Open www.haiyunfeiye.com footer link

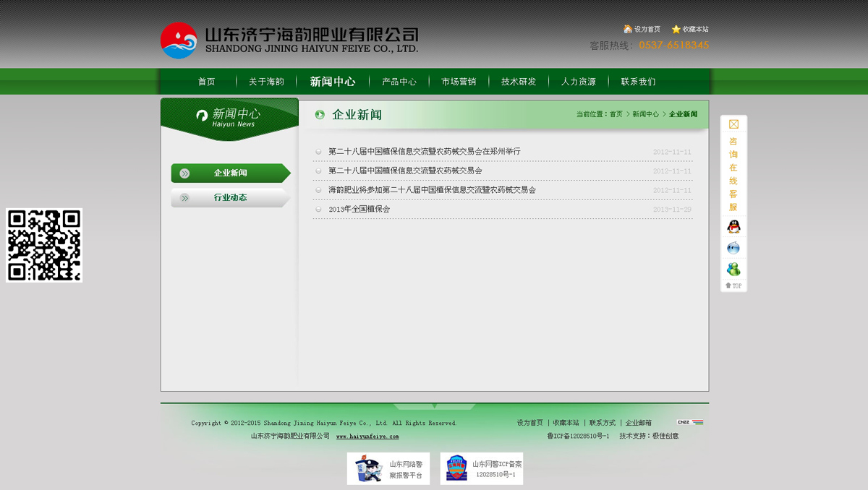[x=367, y=437]
